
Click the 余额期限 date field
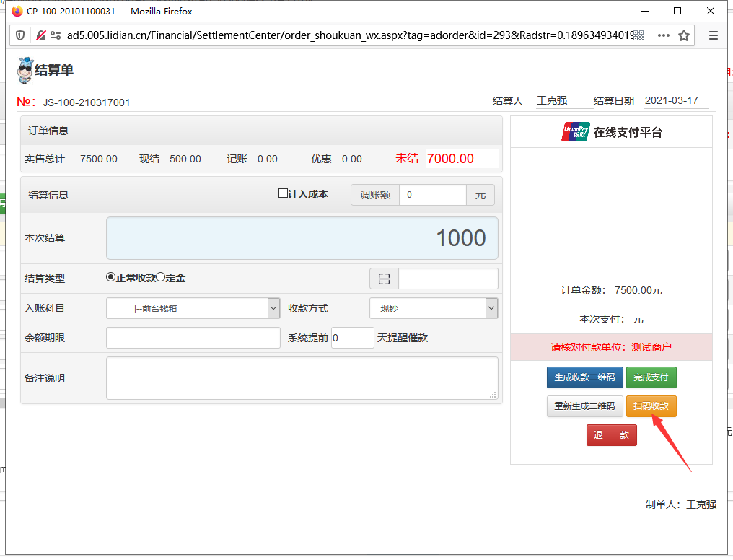[193, 338]
